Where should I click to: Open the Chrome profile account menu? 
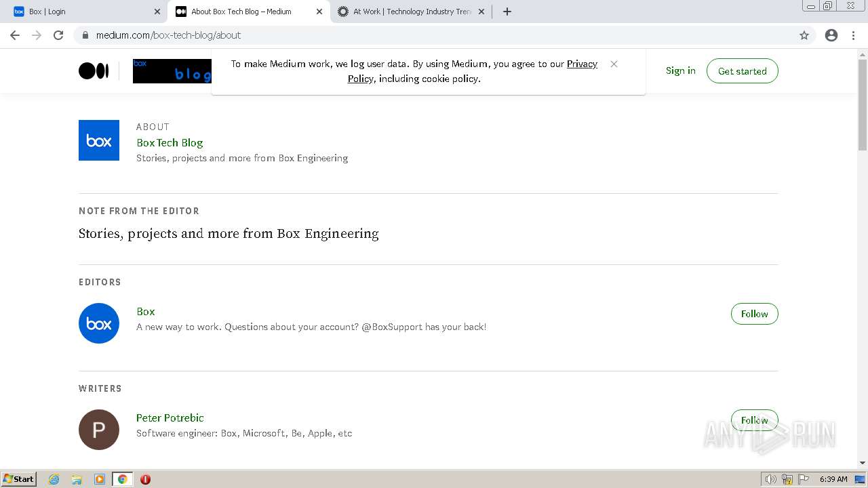831,35
